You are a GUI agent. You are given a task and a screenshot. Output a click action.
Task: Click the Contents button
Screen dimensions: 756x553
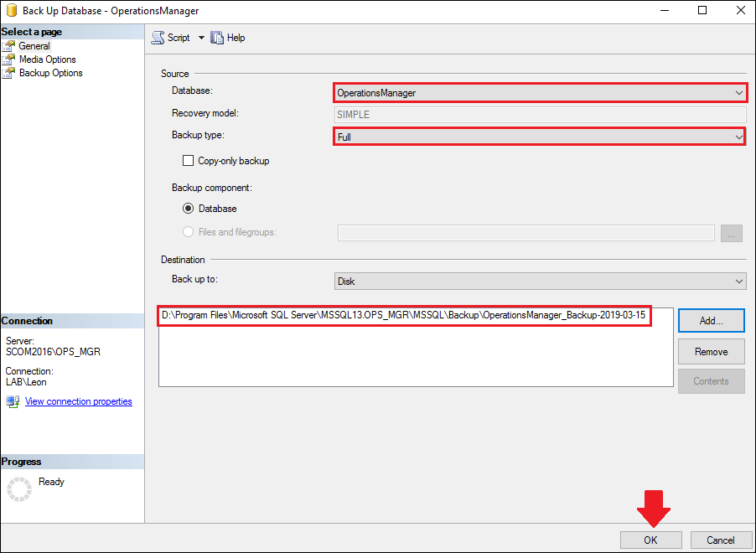[712, 381]
